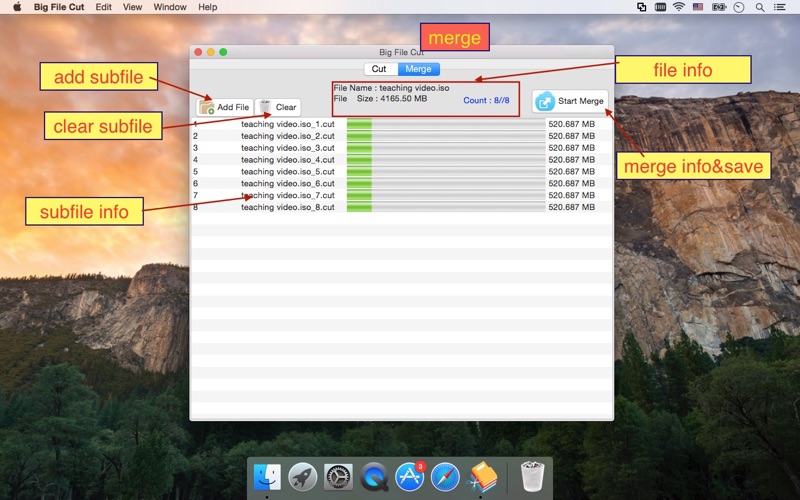Click the keyboard viewer menu bar icon
Image resolution: width=800 pixels, height=500 pixels.
pos(660,7)
